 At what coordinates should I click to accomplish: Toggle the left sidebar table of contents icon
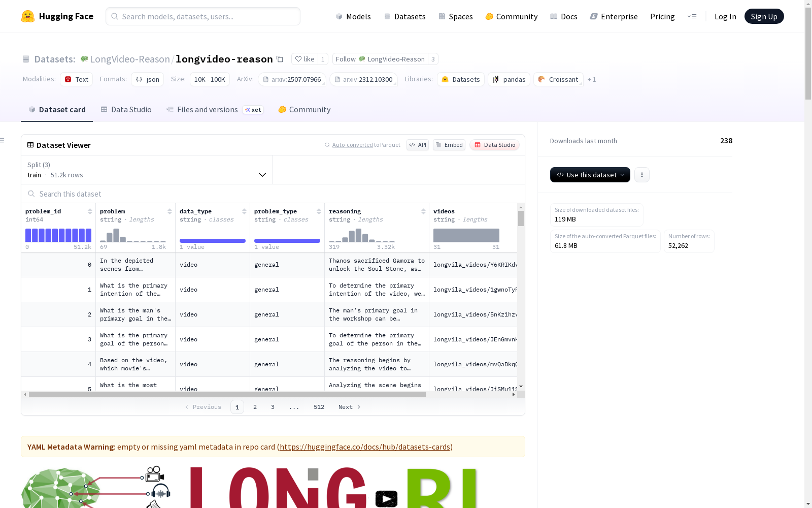(x=3, y=140)
